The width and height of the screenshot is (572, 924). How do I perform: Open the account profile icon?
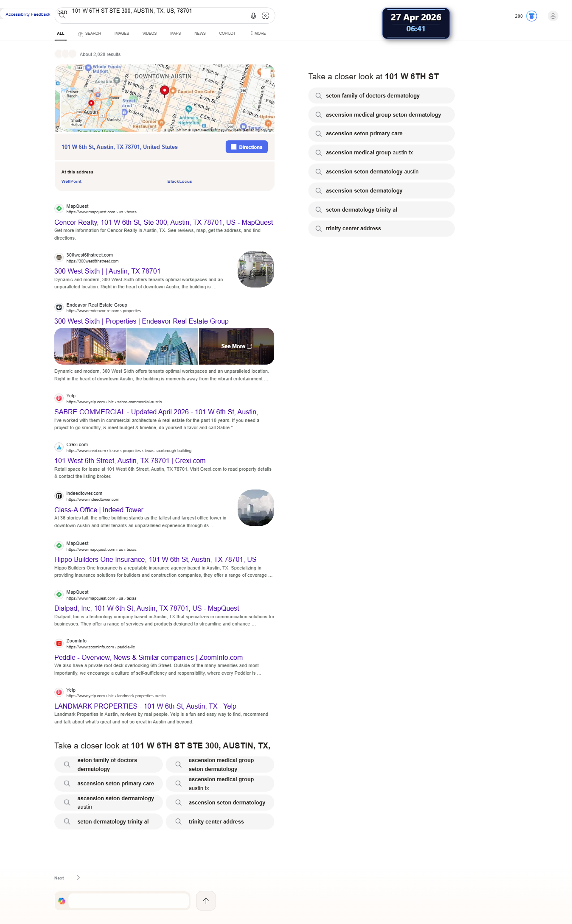click(553, 16)
